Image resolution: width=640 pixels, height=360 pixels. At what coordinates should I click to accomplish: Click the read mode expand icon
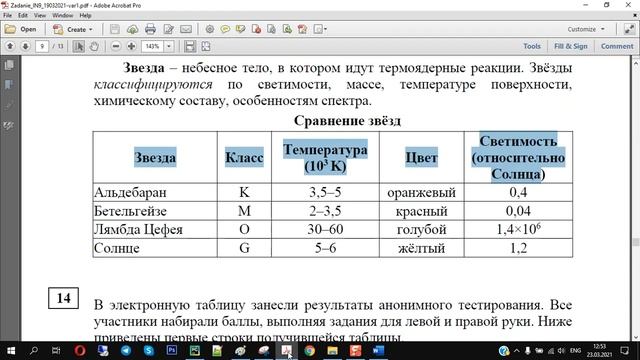629,29
